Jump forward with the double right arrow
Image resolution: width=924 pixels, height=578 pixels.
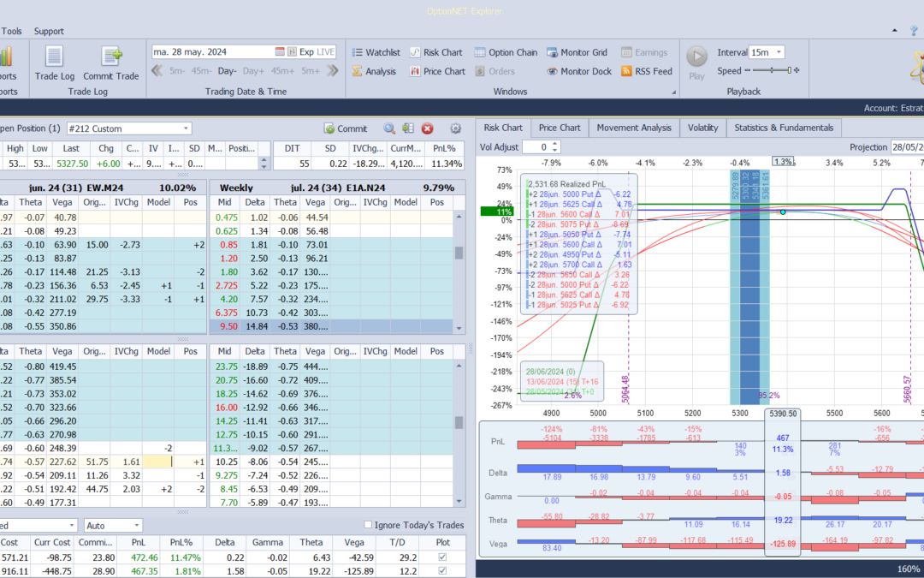(333, 71)
